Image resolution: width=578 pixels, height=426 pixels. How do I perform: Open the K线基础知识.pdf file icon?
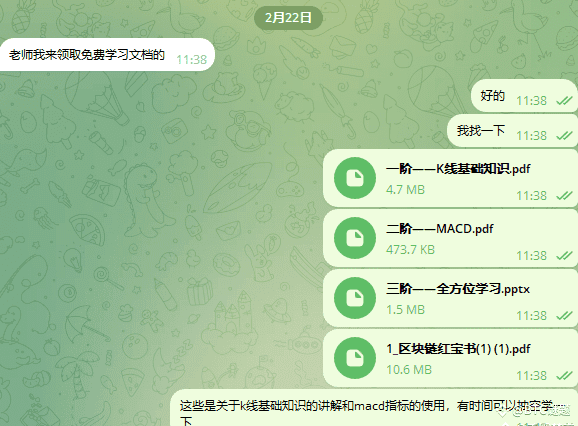pyautogui.click(x=355, y=178)
